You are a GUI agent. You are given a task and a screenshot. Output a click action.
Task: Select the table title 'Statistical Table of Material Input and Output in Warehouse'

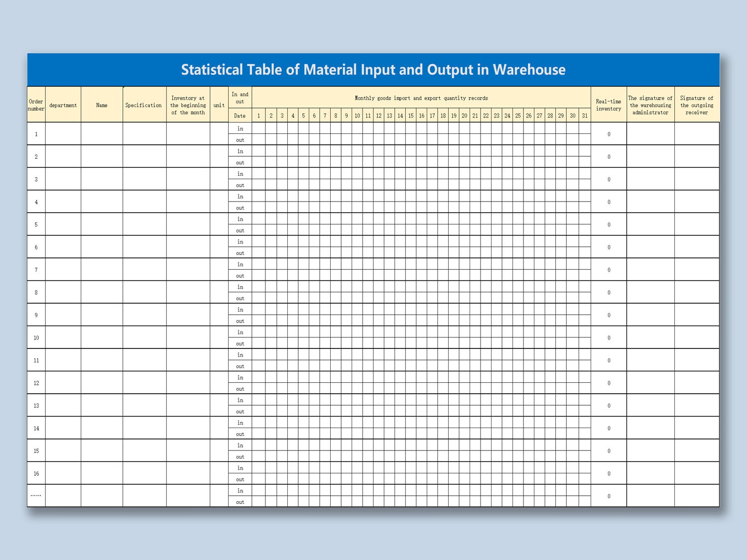click(x=373, y=69)
